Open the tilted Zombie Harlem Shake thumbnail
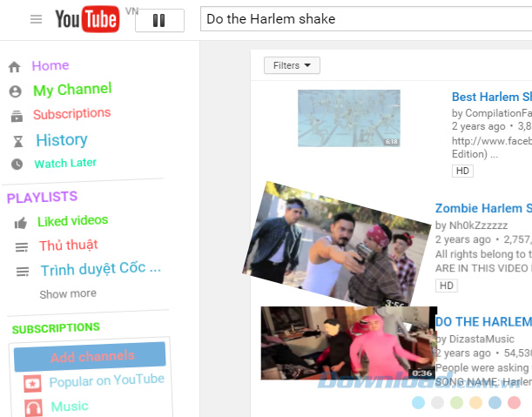This screenshot has width=532, height=417. click(x=337, y=245)
